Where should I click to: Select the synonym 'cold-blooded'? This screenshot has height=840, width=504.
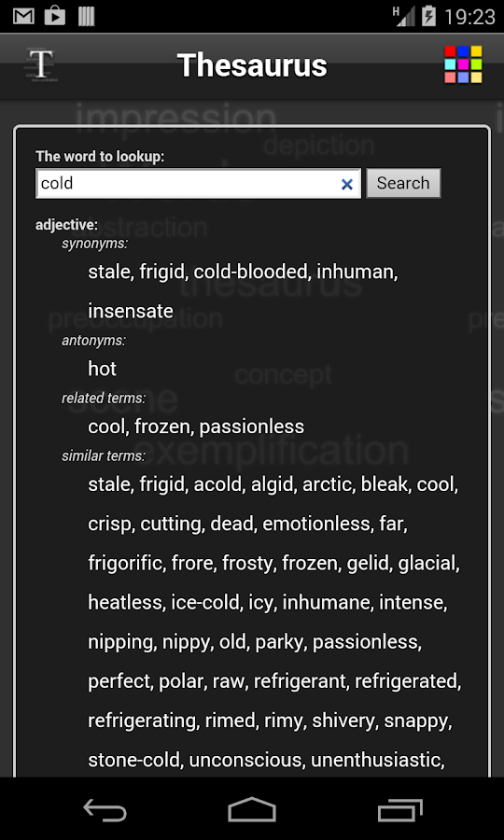tap(250, 273)
